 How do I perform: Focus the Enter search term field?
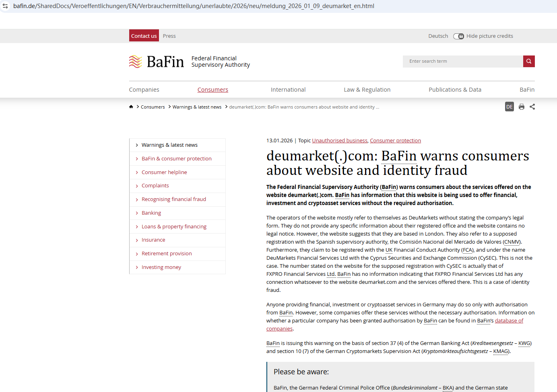(x=463, y=61)
